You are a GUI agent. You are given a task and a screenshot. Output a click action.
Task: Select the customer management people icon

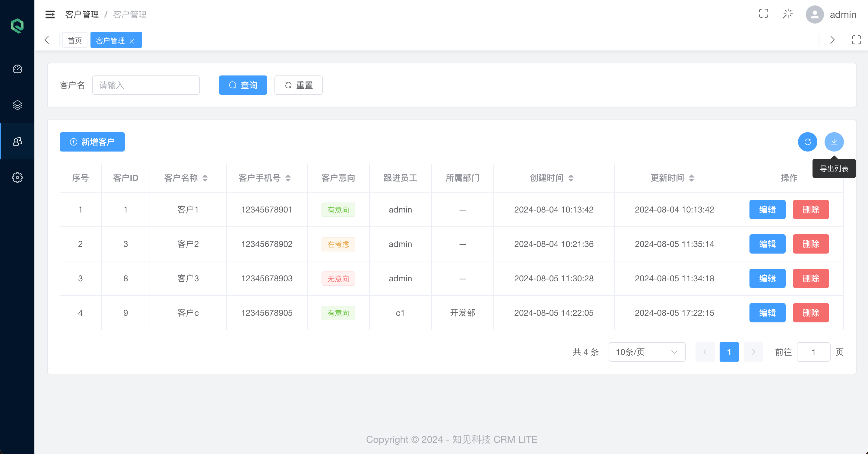coord(17,141)
